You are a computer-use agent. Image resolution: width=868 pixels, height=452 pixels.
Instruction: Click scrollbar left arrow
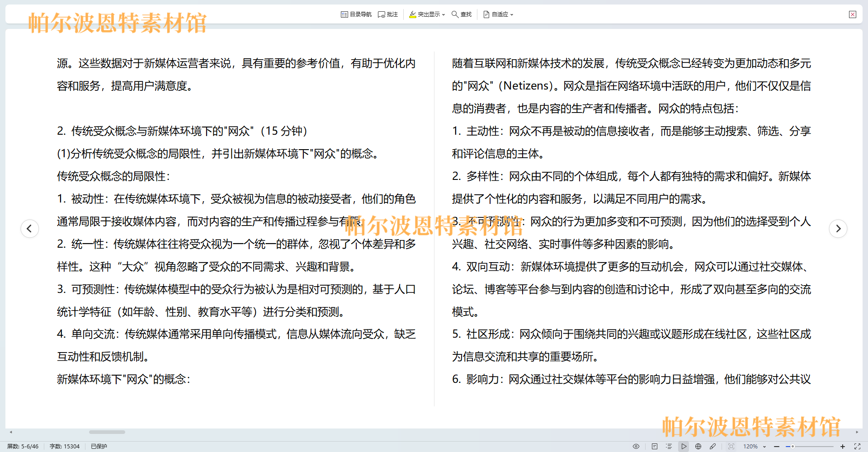[x=11, y=432]
